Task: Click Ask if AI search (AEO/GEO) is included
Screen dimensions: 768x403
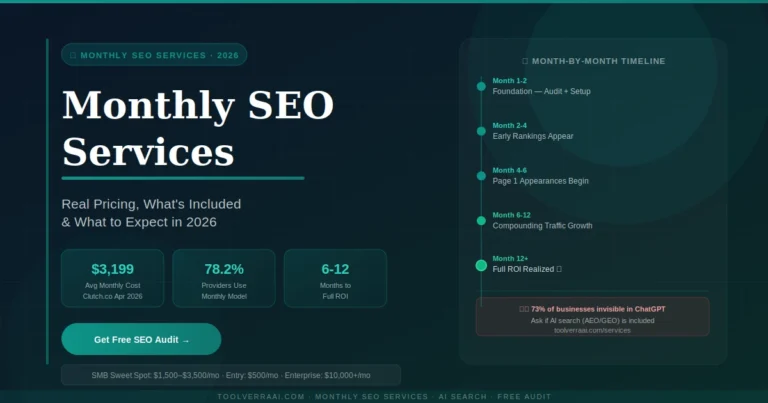Action: point(592,321)
